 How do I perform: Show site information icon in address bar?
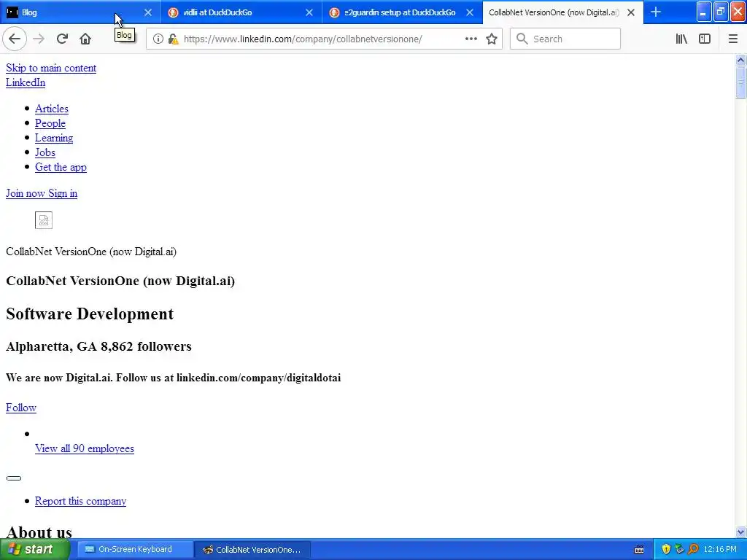click(158, 39)
